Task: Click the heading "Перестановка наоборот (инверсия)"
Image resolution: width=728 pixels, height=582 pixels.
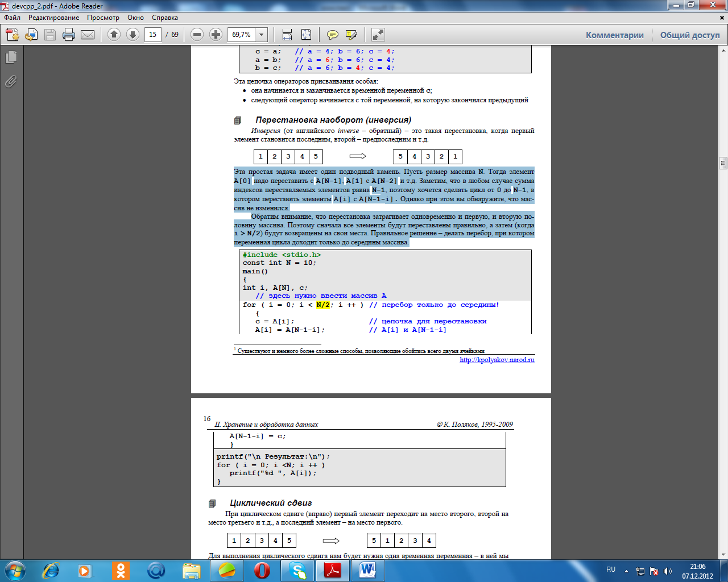Action: pyautogui.click(x=333, y=120)
